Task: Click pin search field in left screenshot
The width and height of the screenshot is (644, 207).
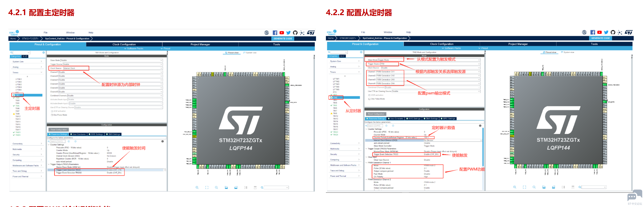Action: 276,187
